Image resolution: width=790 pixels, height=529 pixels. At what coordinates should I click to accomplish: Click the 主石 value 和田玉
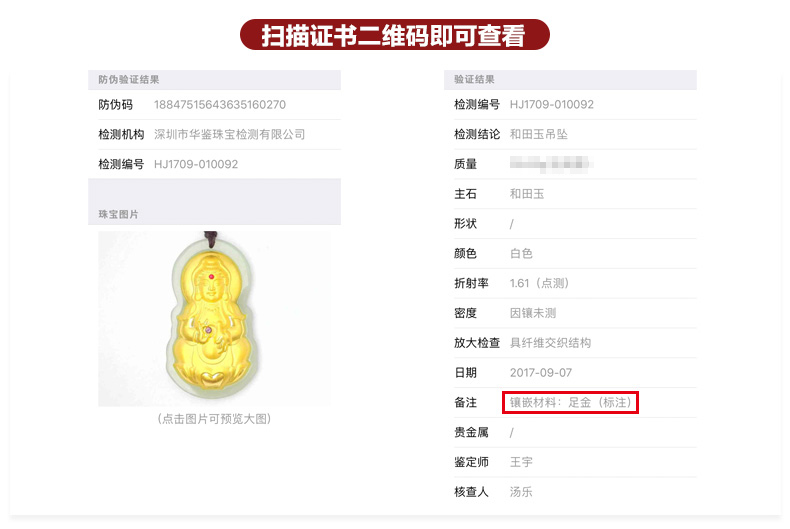click(x=527, y=194)
